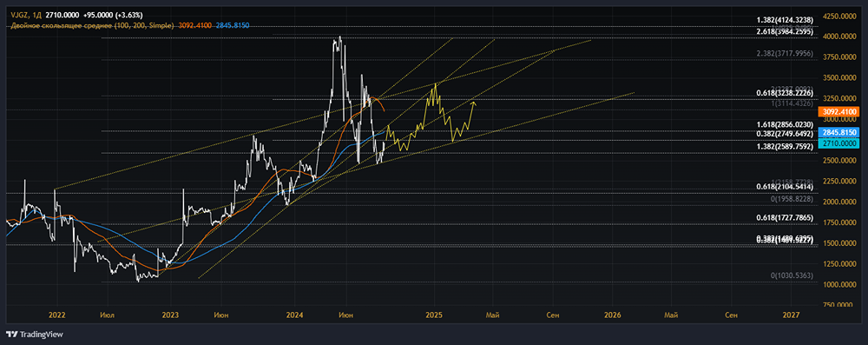Select Fibonacci level 0.382(2749.6492)
Viewport: 868px width, 345px height.
tap(785, 134)
